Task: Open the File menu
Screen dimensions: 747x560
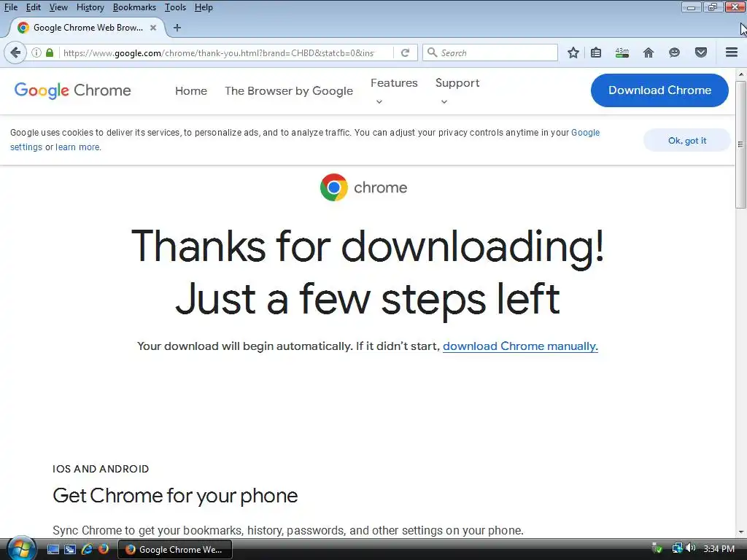Action: (10, 7)
